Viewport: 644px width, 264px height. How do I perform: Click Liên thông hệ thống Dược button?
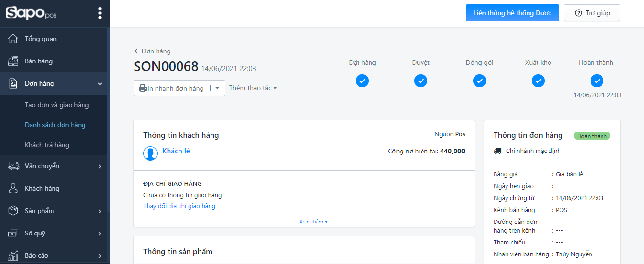coord(512,13)
